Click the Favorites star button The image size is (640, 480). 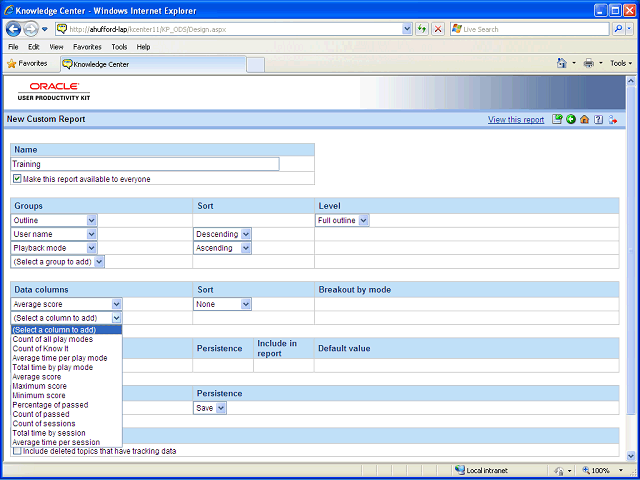point(27,63)
